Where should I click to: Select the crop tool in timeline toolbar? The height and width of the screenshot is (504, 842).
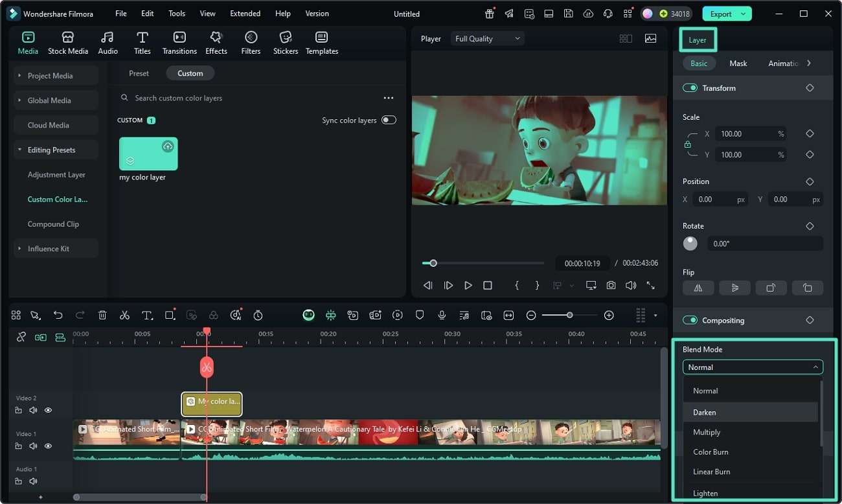coord(170,315)
